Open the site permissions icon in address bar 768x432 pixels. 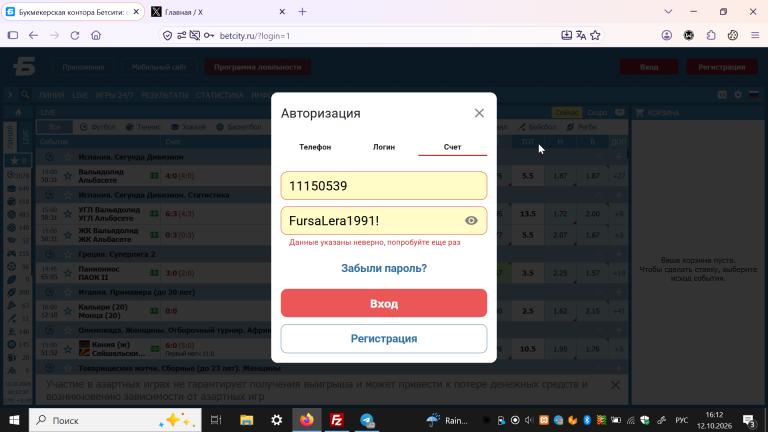(x=182, y=35)
